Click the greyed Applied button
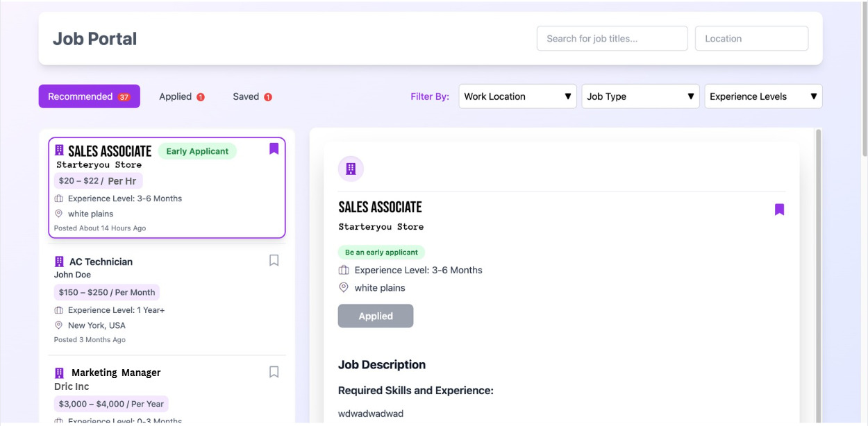The width and height of the screenshot is (868, 426). tap(376, 316)
